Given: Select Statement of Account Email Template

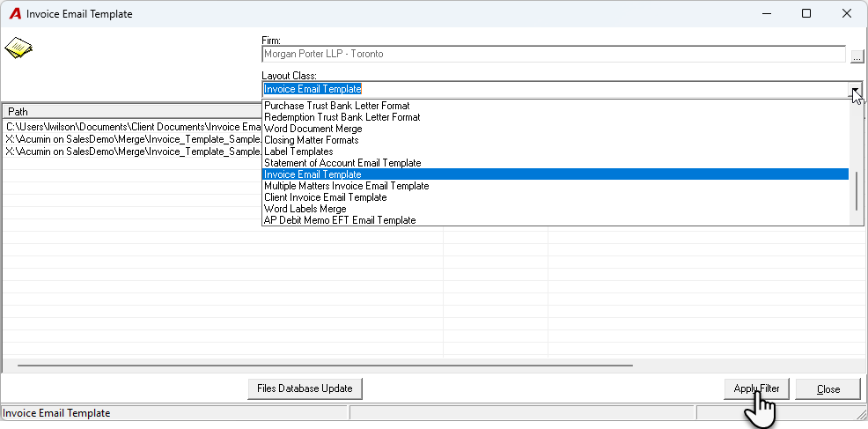Looking at the screenshot, I should point(555,163).
